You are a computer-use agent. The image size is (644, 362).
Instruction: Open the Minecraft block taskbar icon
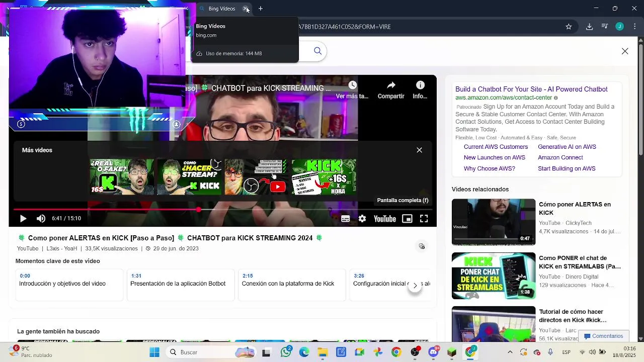point(451,352)
